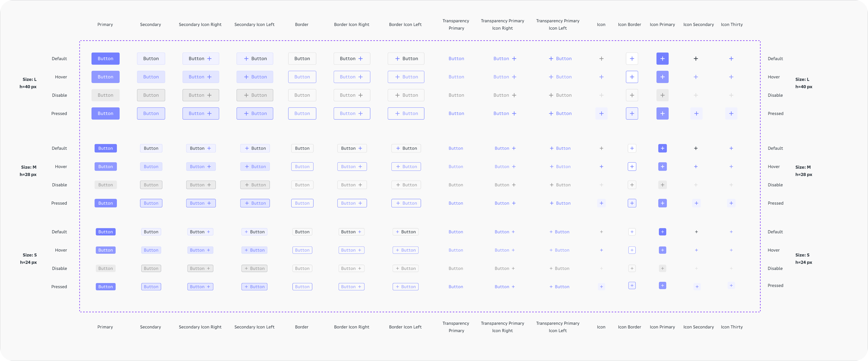Click Size L Pressed Transparency Primary Icon Left Button
Image resolution: width=868 pixels, height=361 pixels.
560,113
